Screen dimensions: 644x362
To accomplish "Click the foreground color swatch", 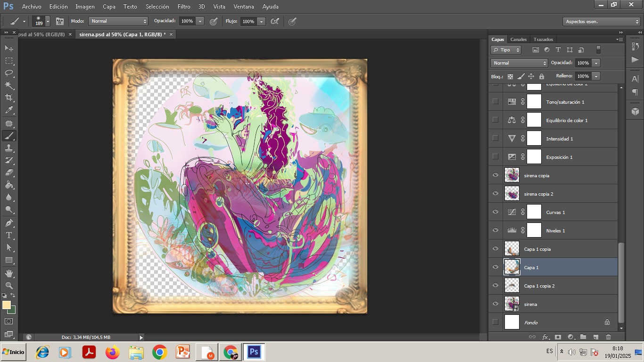I will (x=7, y=305).
